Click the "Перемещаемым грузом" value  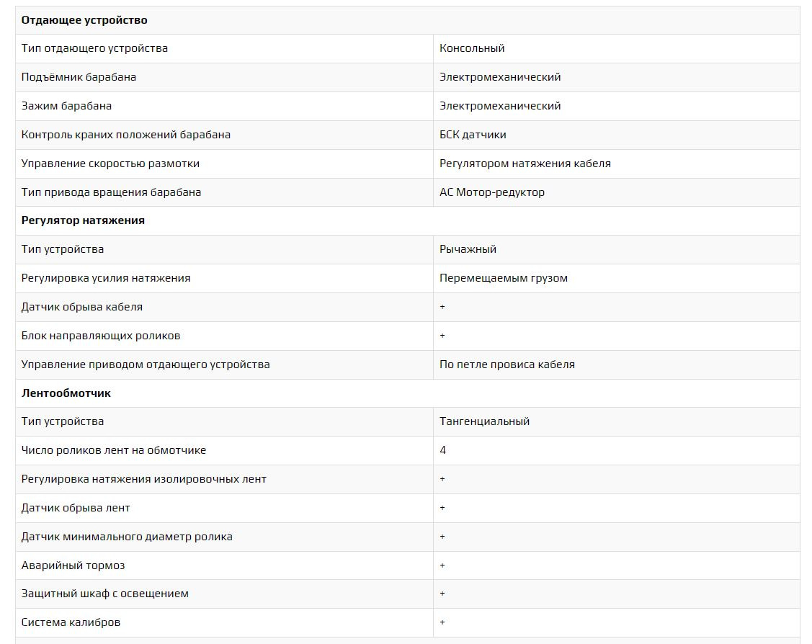pyautogui.click(x=503, y=278)
